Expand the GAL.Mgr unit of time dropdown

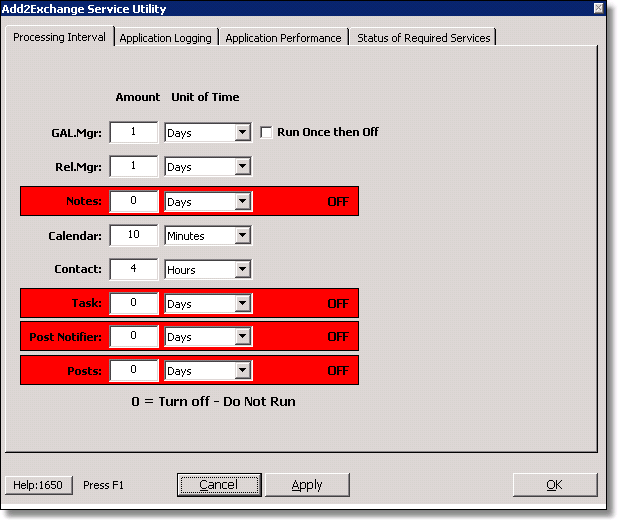click(x=243, y=132)
